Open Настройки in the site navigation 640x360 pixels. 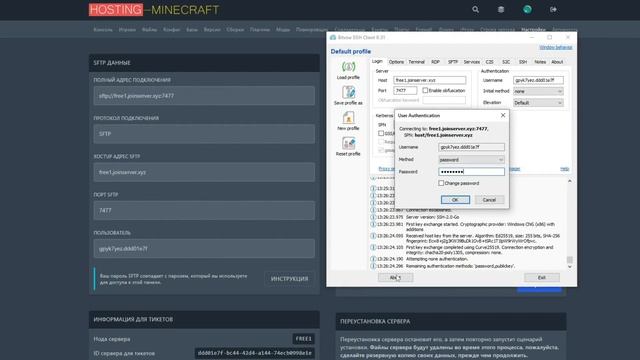tap(533, 29)
